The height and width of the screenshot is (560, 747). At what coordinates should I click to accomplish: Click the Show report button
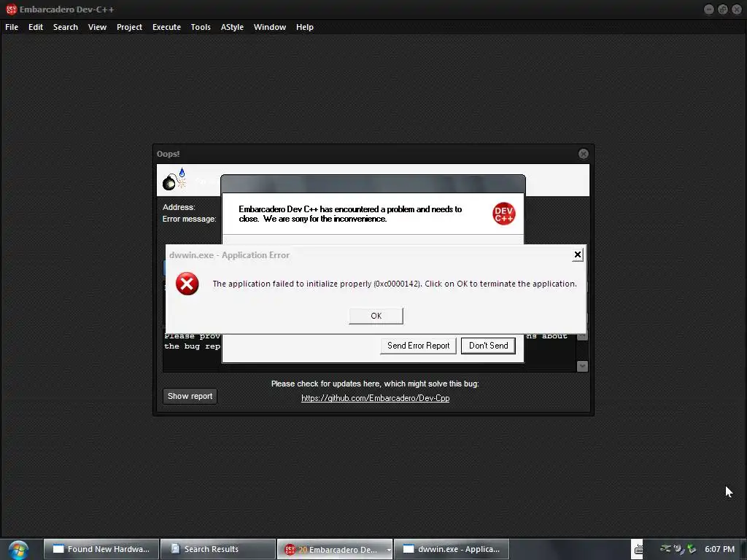tap(190, 396)
